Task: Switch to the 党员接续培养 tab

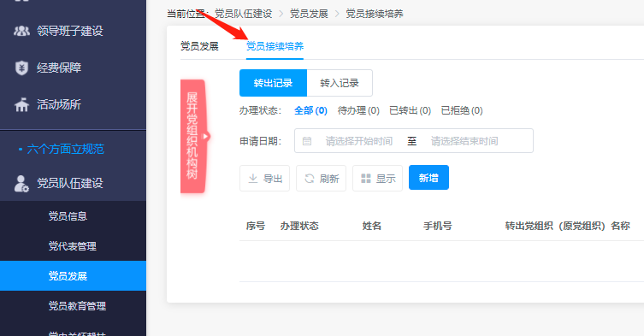Action: pyautogui.click(x=275, y=46)
